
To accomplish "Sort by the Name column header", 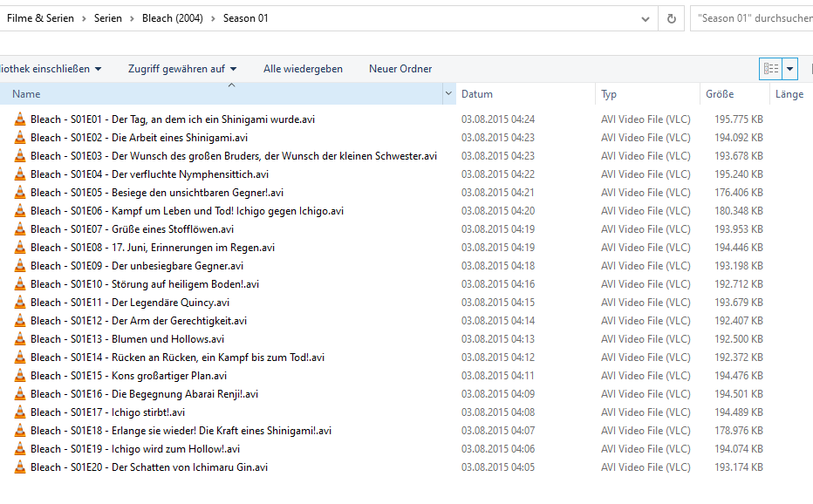I will 221,94.
